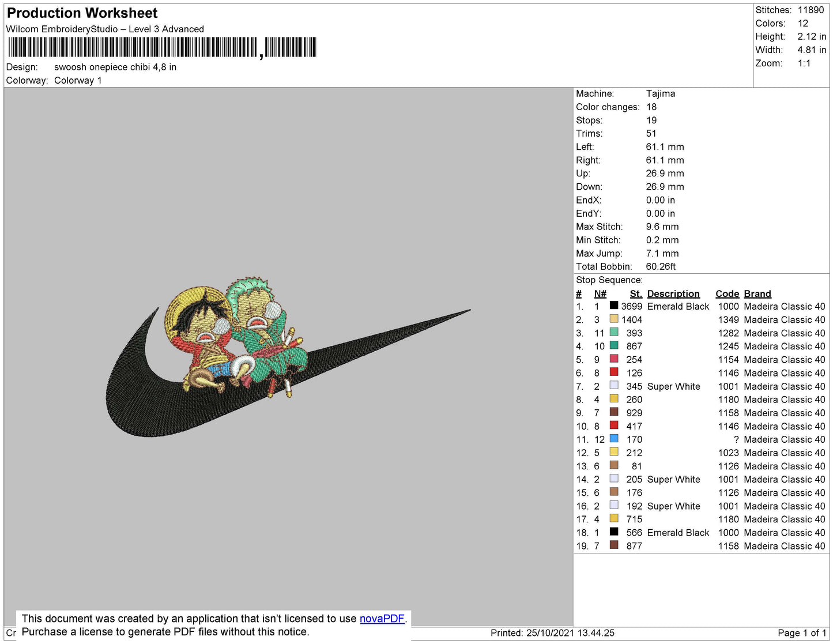Select the tan swatch for code 1349
This screenshot has width=833, height=644.
point(614,319)
